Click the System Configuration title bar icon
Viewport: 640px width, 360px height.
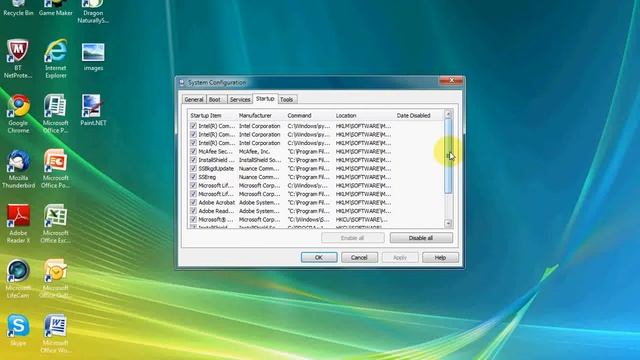pos(182,82)
